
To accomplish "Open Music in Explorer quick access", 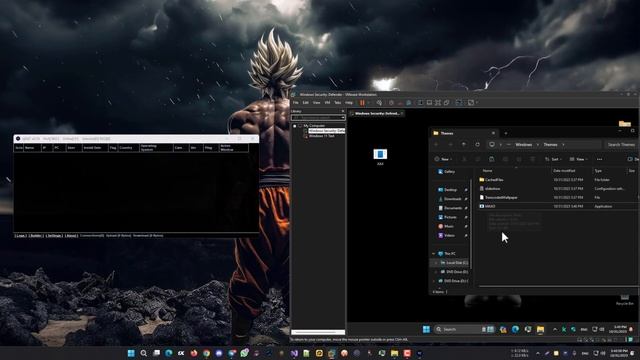I will pyautogui.click(x=446, y=226).
